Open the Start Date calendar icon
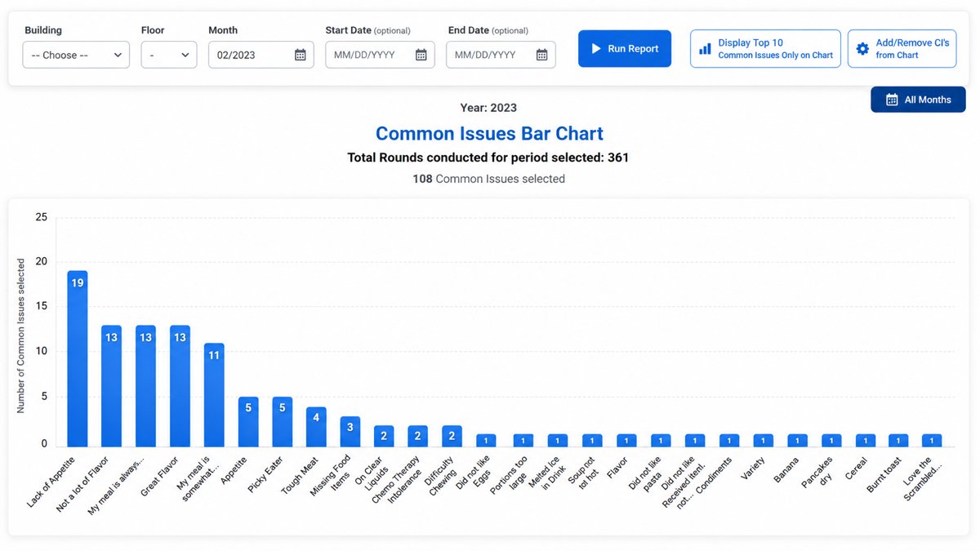The width and height of the screenshot is (980, 551). (421, 55)
